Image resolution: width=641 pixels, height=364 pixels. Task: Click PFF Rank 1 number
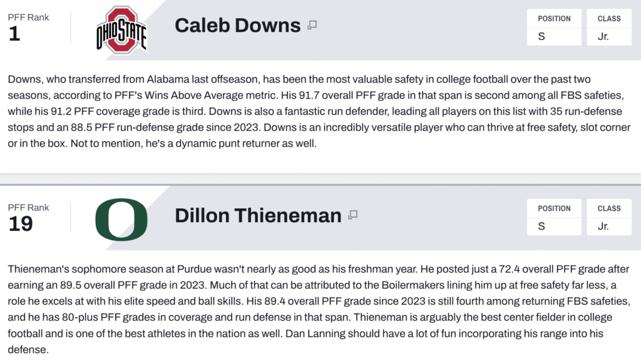coord(14,34)
